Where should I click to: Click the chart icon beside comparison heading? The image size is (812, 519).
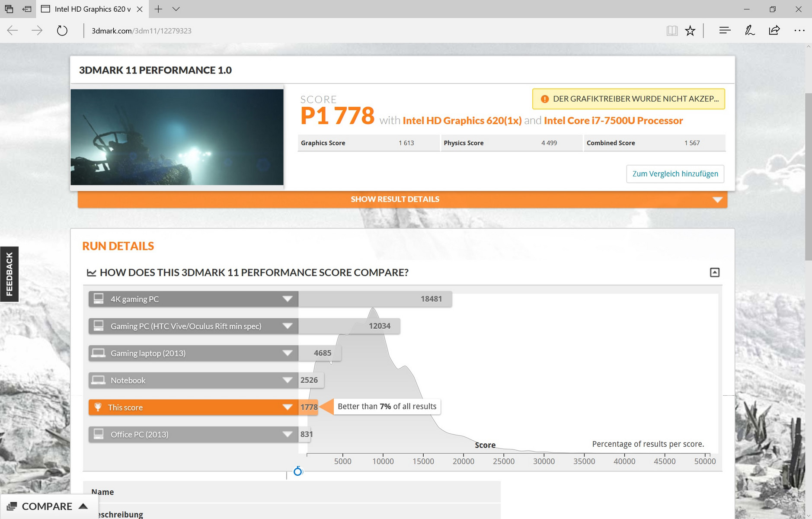pyautogui.click(x=91, y=272)
